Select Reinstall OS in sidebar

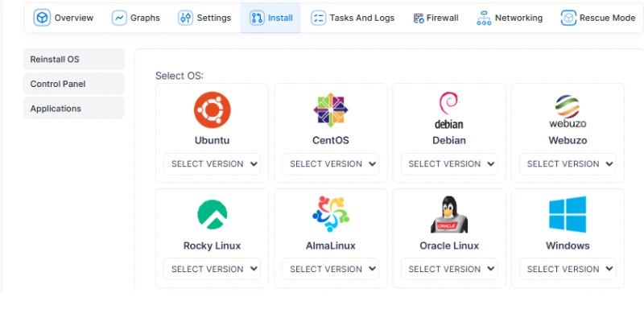click(x=74, y=60)
